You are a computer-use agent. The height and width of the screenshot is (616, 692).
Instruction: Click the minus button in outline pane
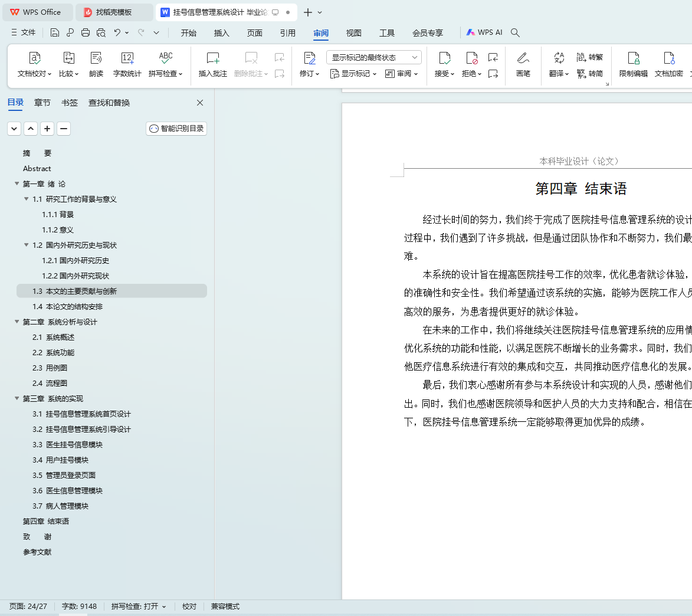64,129
